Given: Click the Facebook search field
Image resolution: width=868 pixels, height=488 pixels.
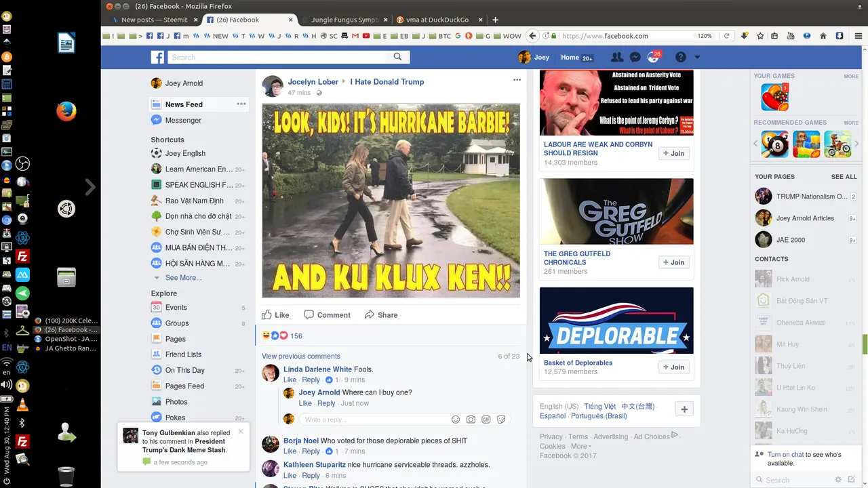Looking at the screenshot, I should tap(278, 58).
